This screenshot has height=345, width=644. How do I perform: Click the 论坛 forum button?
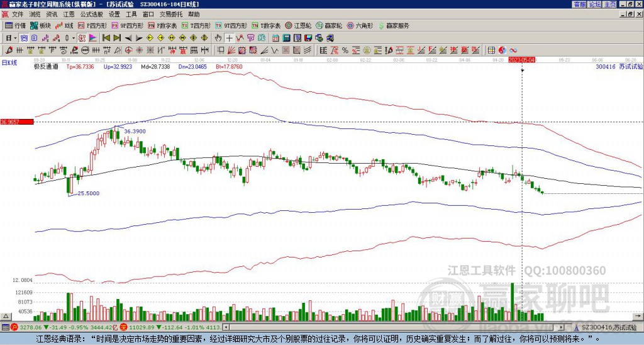595,4
